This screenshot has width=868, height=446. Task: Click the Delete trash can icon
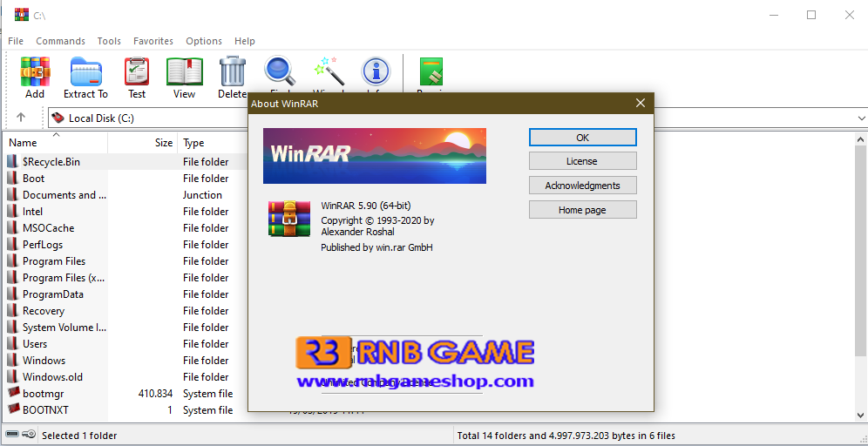click(x=233, y=71)
